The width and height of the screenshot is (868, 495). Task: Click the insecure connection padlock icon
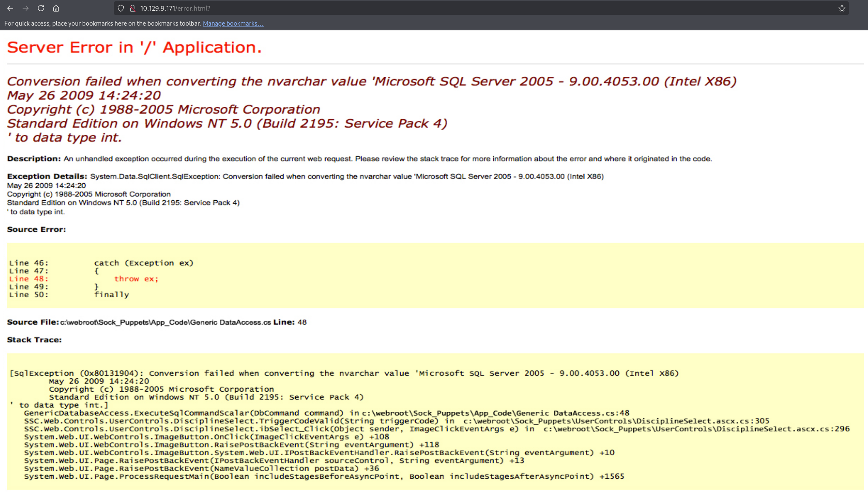pyautogui.click(x=132, y=8)
